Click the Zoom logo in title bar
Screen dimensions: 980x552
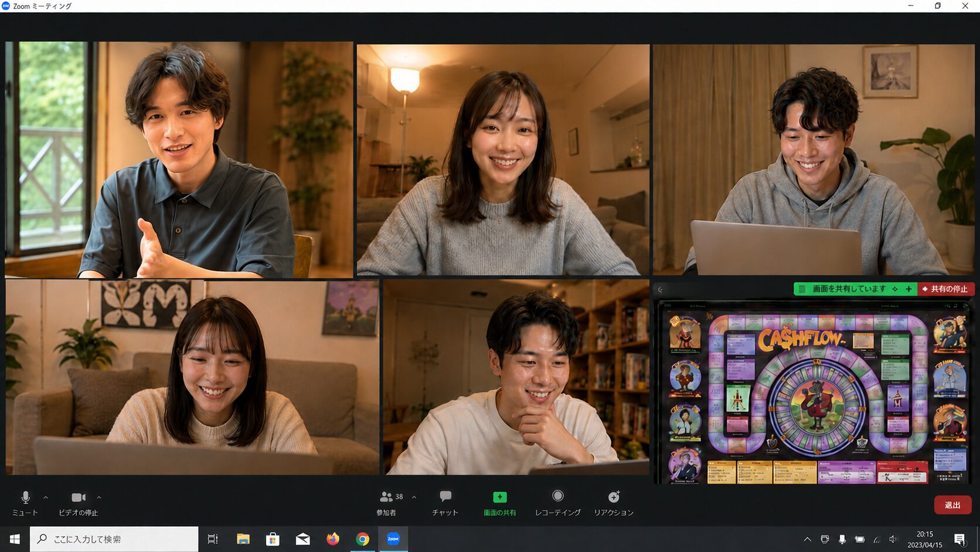6,6
